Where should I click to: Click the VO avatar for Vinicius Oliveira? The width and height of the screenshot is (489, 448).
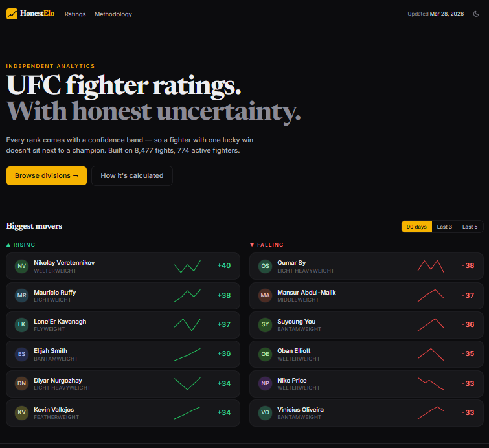[265, 412]
